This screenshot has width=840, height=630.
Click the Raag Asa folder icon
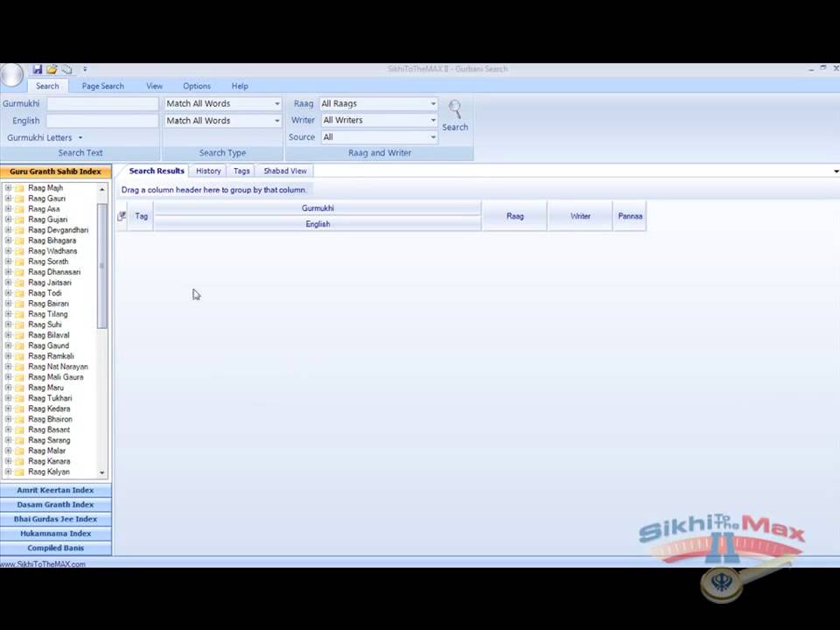click(20, 209)
